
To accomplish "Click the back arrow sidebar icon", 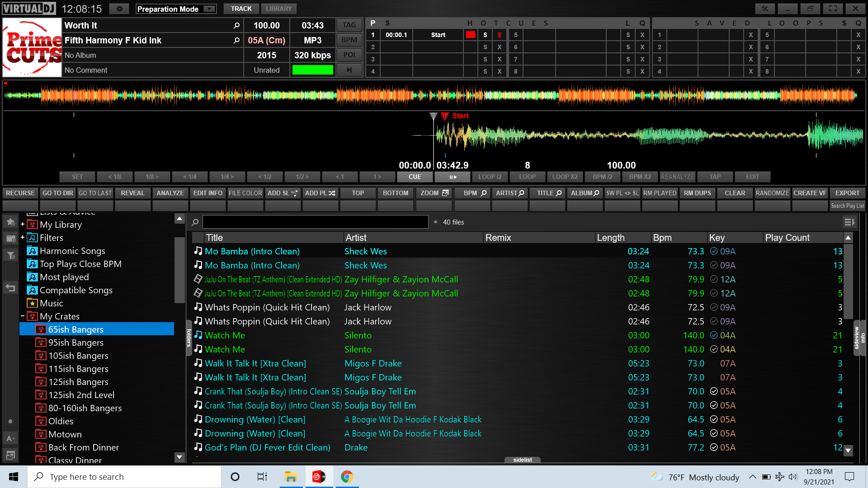I will pos(10,288).
